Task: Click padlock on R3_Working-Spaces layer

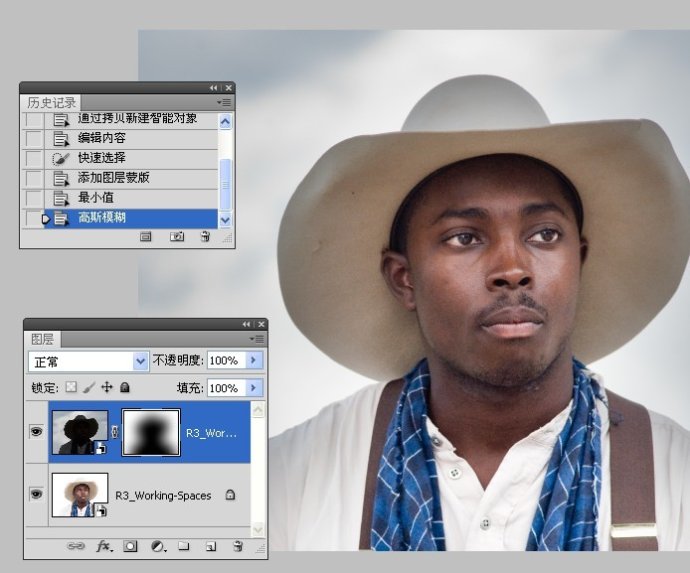Action: pyautogui.click(x=230, y=495)
